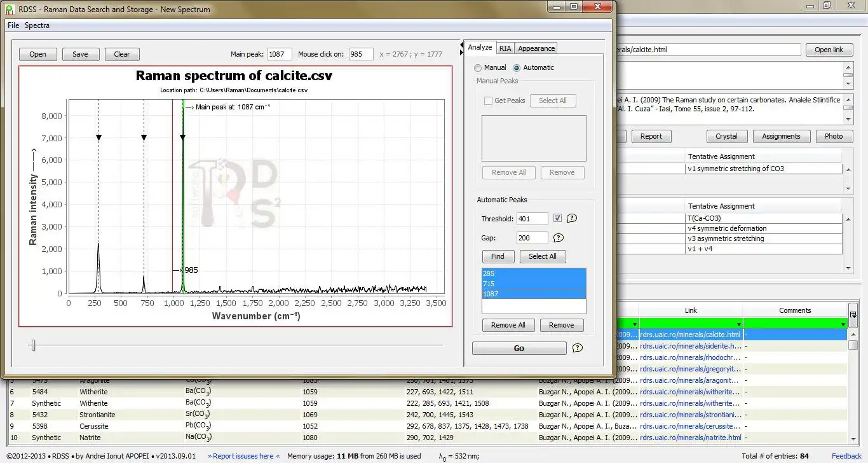This screenshot has width=868, height=463.
Task: Click the Save spectrum button
Action: [x=81, y=54]
